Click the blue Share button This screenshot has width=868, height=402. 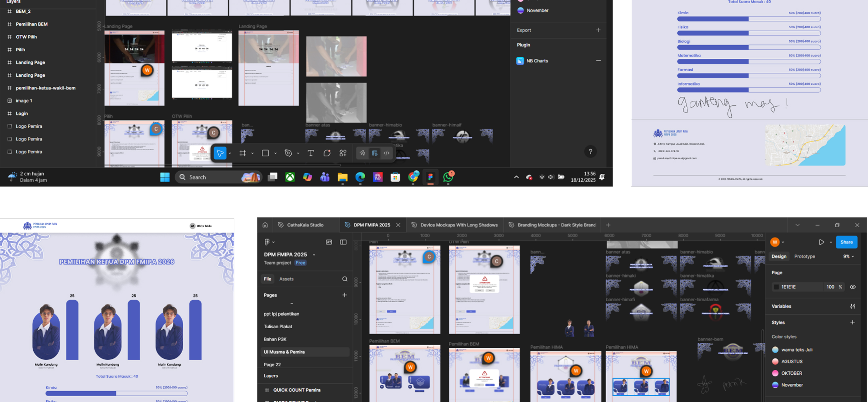846,242
